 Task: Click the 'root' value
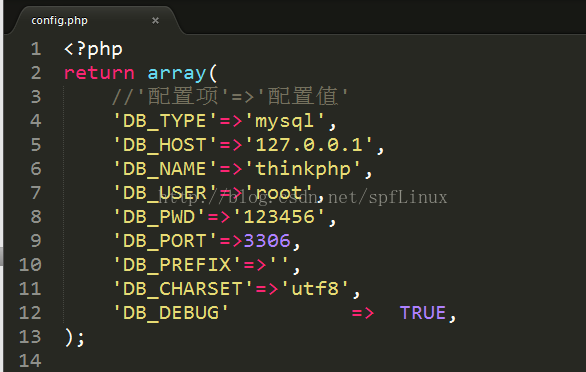point(279,193)
